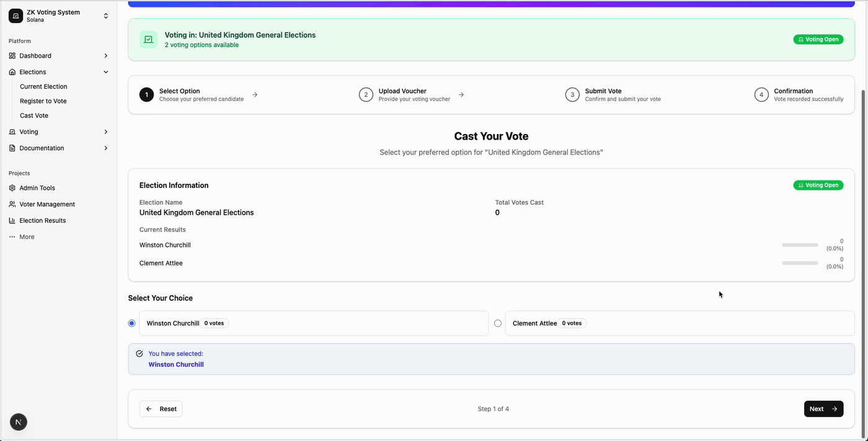Go to Current Election menu item
This screenshot has width=868, height=441.
pyautogui.click(x=43, y=87)
